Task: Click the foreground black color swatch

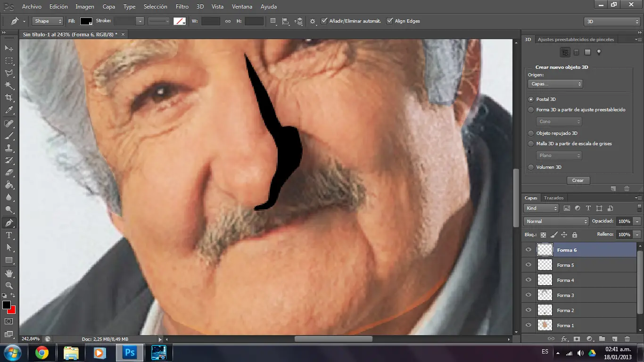Action: pyautogui.click(x=7, y=305)
